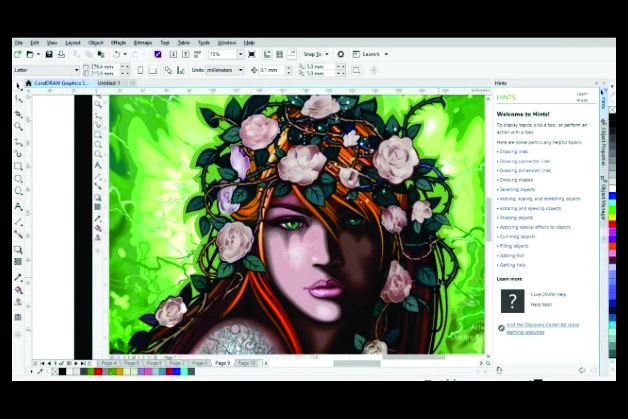Expand the Open button dropdown arrow
This screenshot has height=419, width=628.
[x=38, y=54]
